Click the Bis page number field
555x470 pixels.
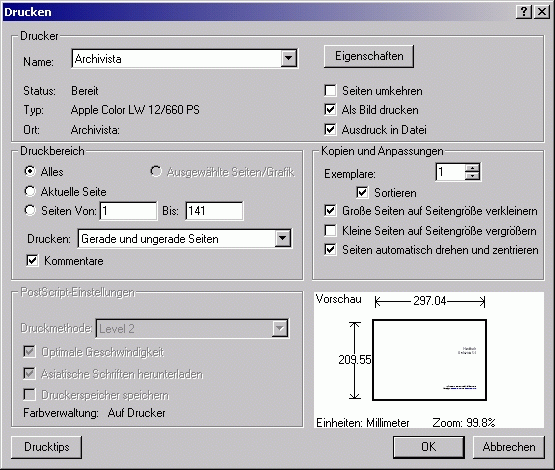[214, 211]
